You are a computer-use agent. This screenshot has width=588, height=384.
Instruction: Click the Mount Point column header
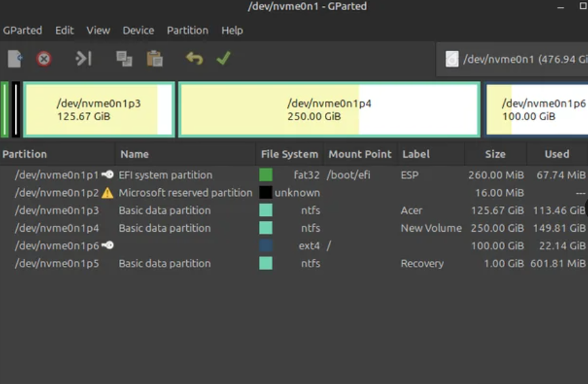[x=360, y=154]
